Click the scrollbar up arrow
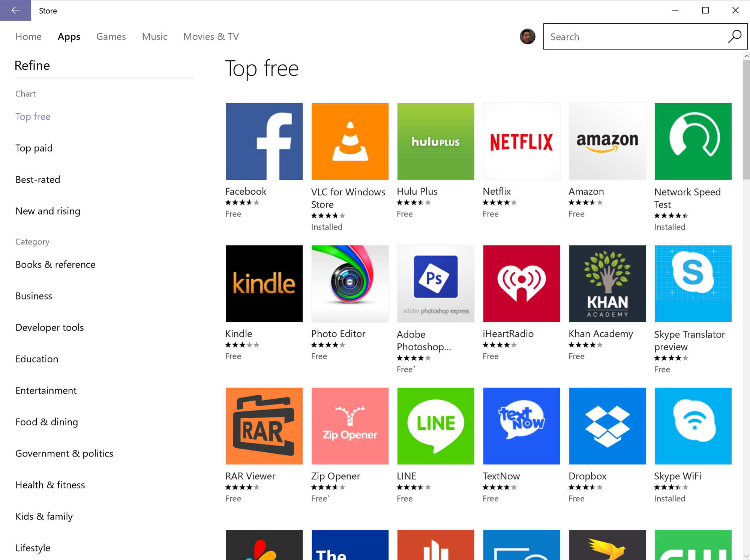This screenshot has width=750, height=560. point(746,56)
